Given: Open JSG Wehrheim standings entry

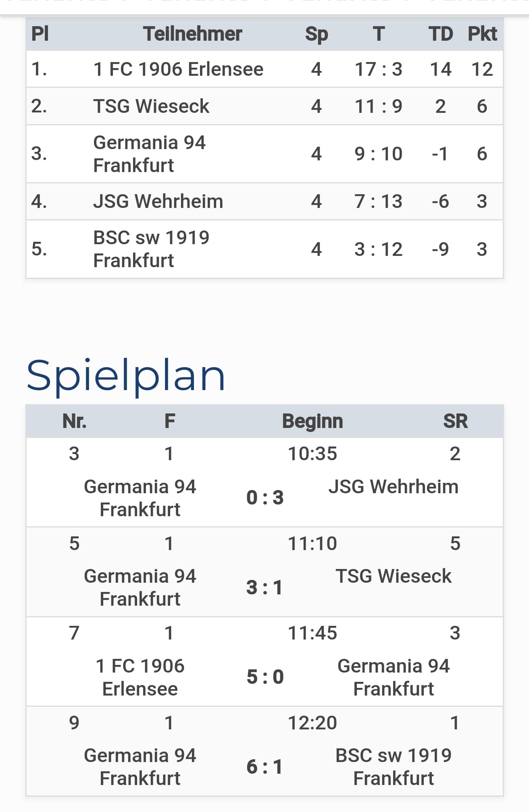Looking at the screenshot, I should [x=264, y=201].
